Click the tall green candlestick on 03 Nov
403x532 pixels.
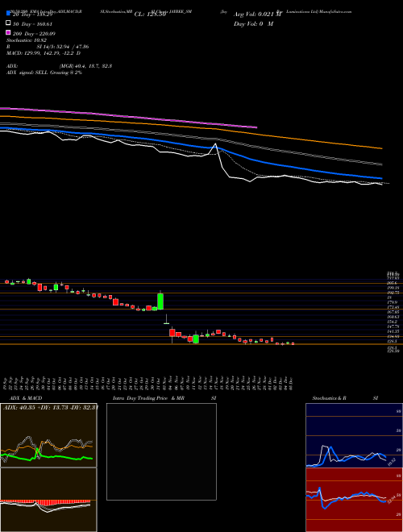(x=160, y=301)
